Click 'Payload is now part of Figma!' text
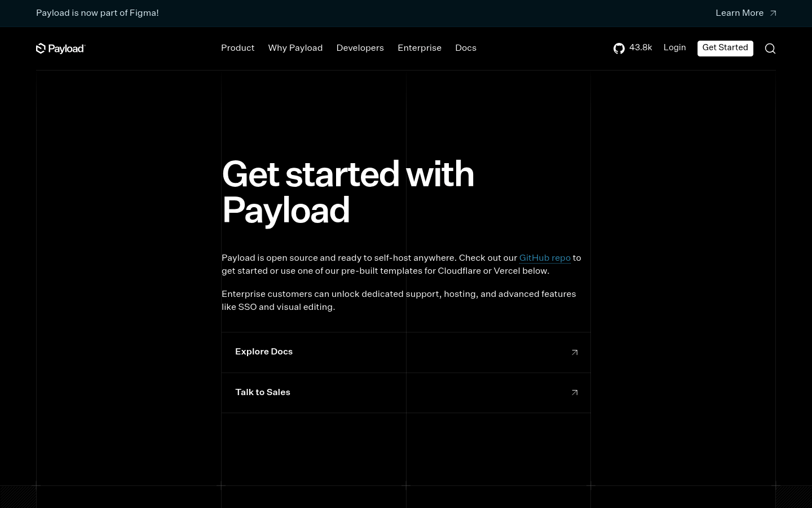 click(98, 13)
